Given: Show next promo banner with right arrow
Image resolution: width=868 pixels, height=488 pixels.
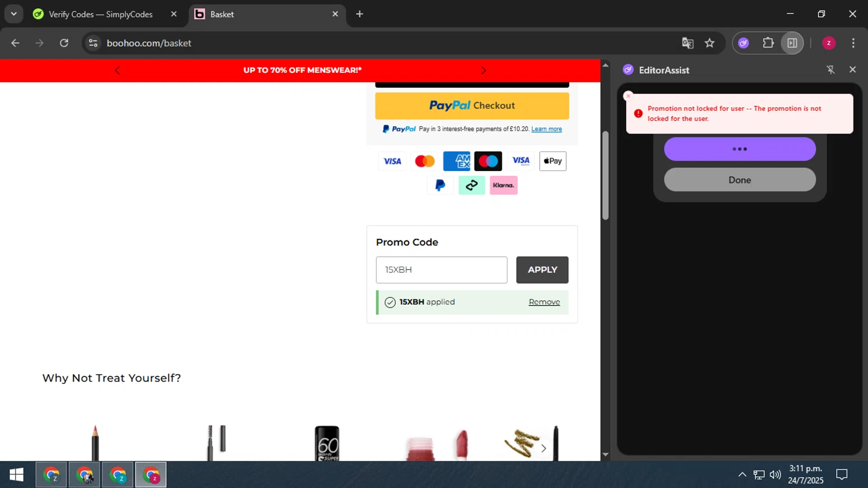Looking at the screenshot, I should [484, 71].
